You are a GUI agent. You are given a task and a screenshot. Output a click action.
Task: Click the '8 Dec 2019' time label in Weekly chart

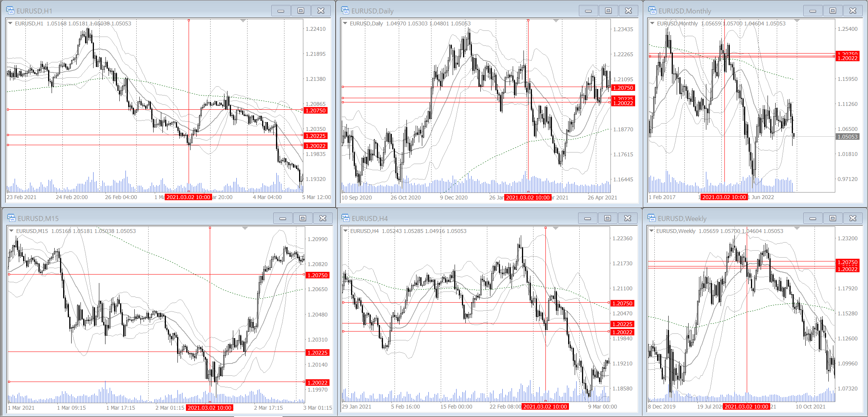click(662, 407)
